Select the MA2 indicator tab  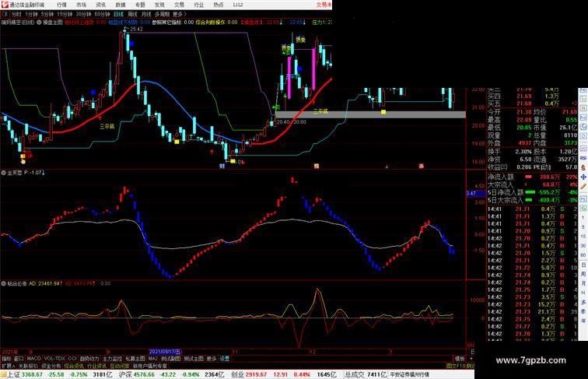point(153,359)
